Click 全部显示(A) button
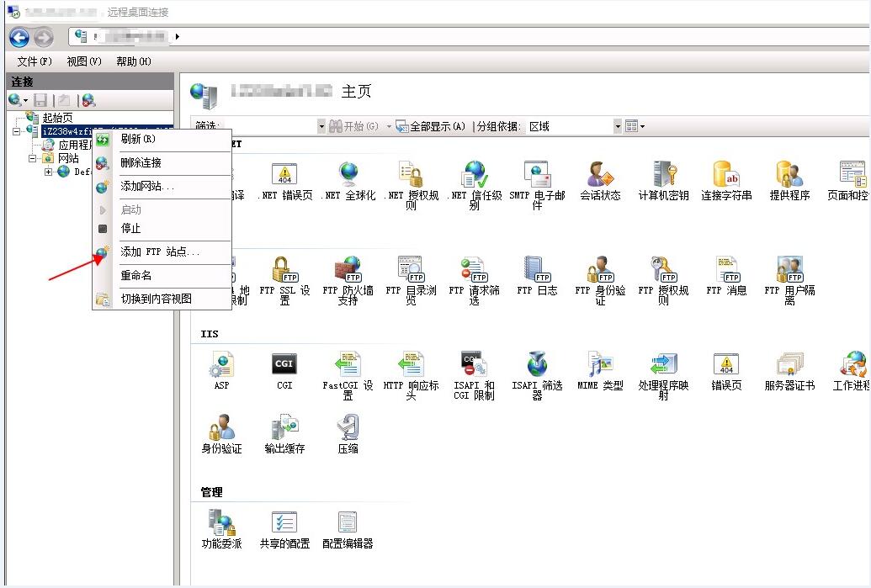This screenshot has height=588, width=871. (431, 126)
